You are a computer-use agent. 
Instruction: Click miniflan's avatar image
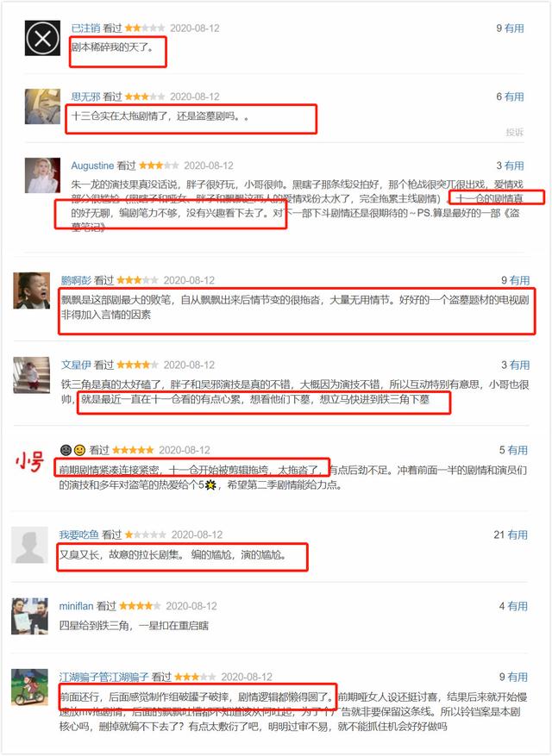pos(30,616)
